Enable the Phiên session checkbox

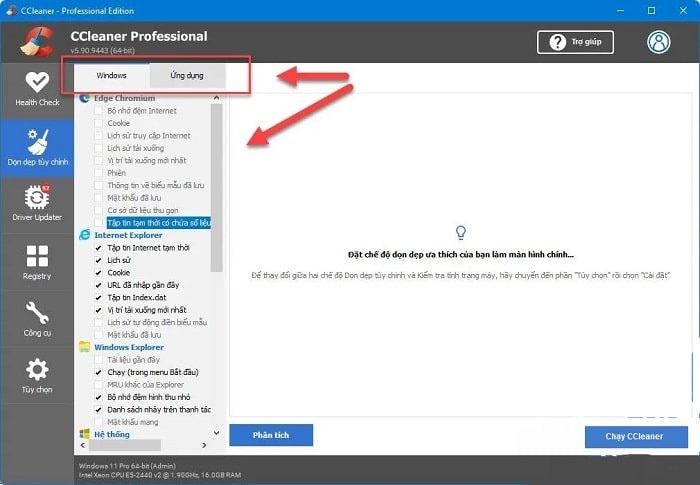98,173
